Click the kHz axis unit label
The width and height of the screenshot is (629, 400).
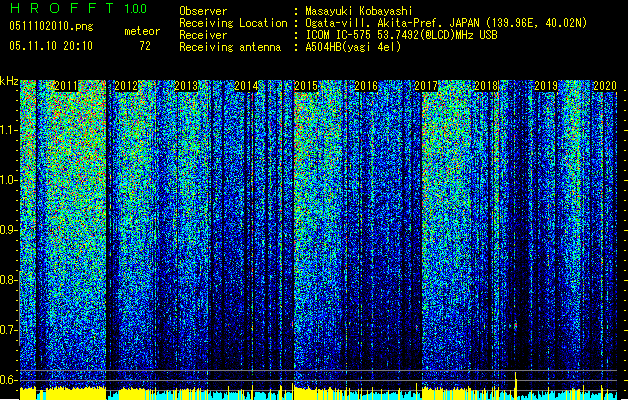coord(9,81)
